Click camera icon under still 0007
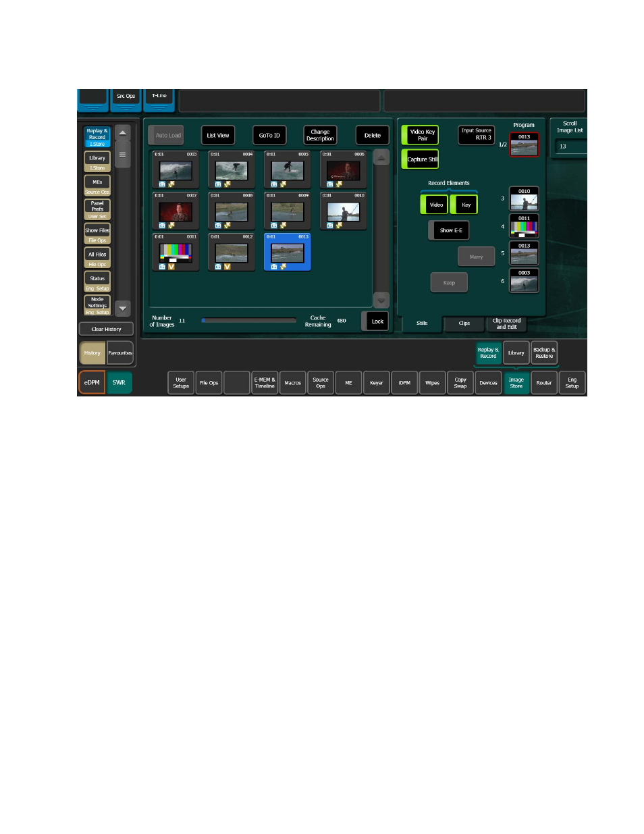The height and width of the screenshot is (834, 644). 162,226
